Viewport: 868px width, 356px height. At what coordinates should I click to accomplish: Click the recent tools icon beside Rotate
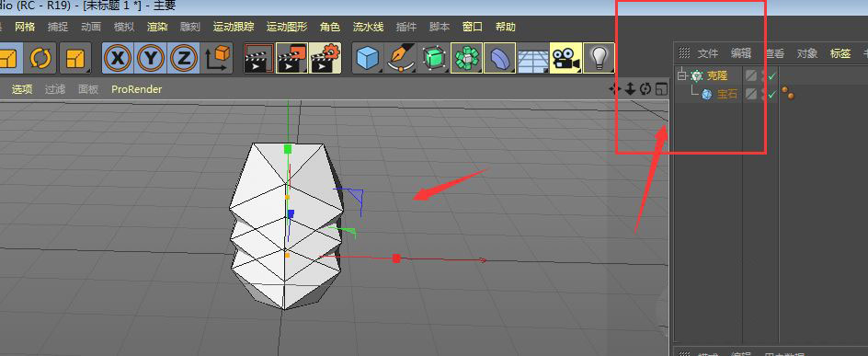coord(74,58)
